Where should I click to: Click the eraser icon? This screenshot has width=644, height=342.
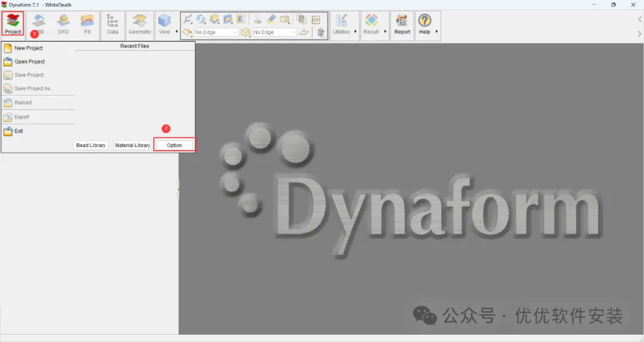(271, 19)
